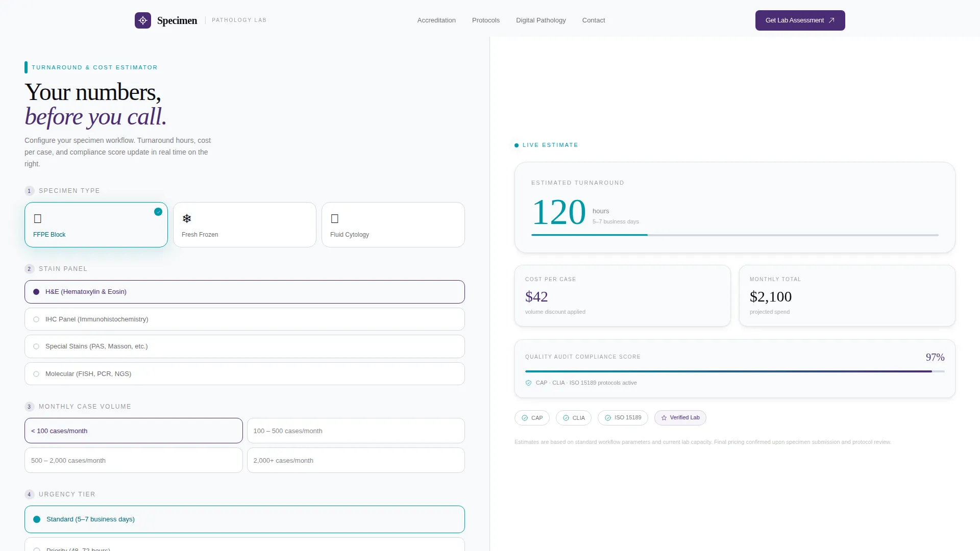Click the $42 cost per case value
Screen dimensions: 980x551
[536, 296]
